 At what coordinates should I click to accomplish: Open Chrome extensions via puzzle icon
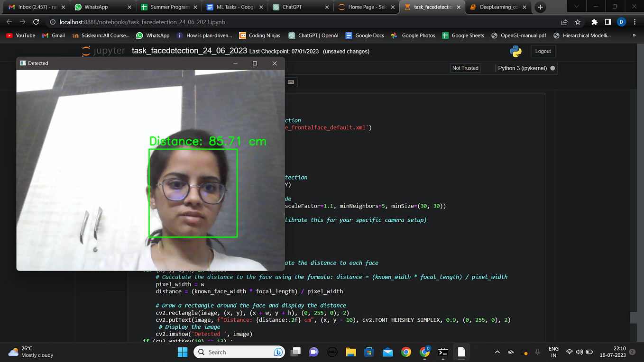595,22
